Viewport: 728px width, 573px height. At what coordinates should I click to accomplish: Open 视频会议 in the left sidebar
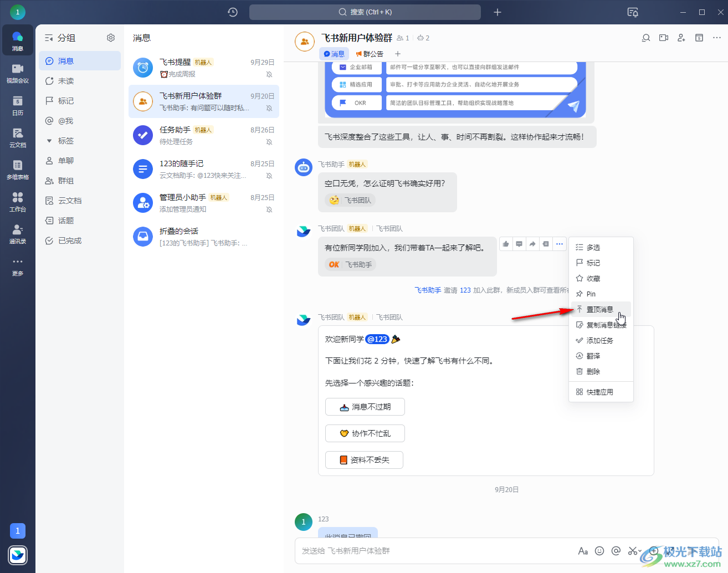(18, 73)
